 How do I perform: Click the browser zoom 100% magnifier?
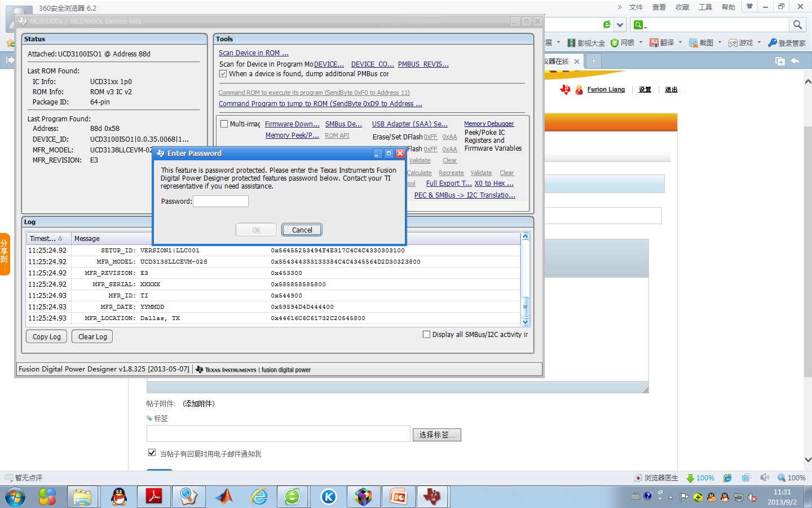click(781, 478)
